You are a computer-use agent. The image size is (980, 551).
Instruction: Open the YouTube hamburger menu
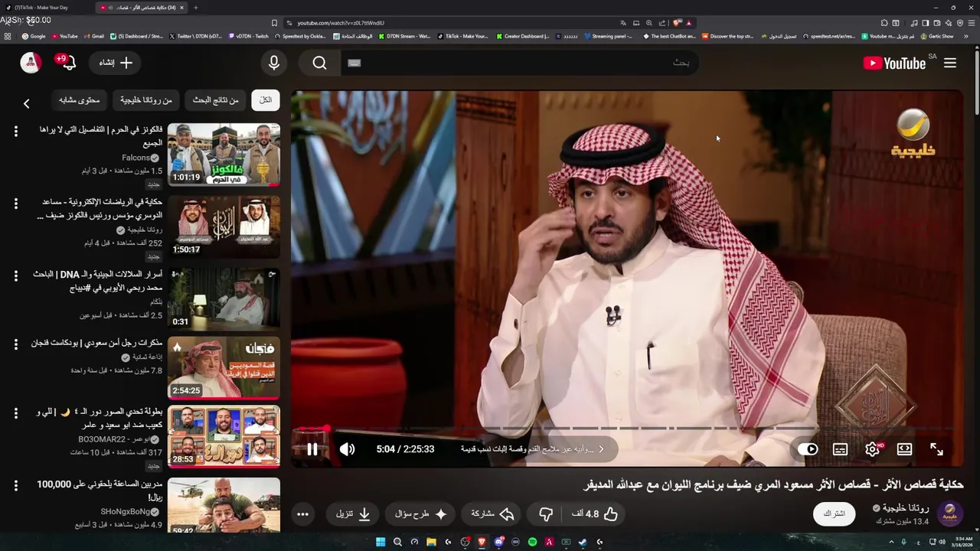click(x=950, y=63)
